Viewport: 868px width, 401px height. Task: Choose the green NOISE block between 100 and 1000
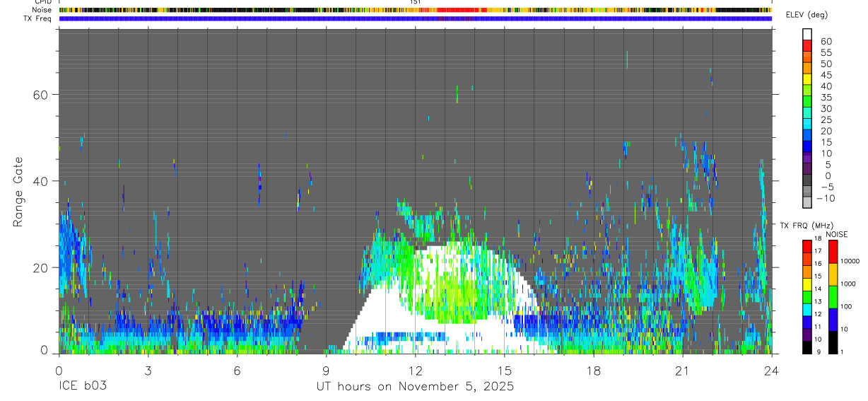[833, 297]
